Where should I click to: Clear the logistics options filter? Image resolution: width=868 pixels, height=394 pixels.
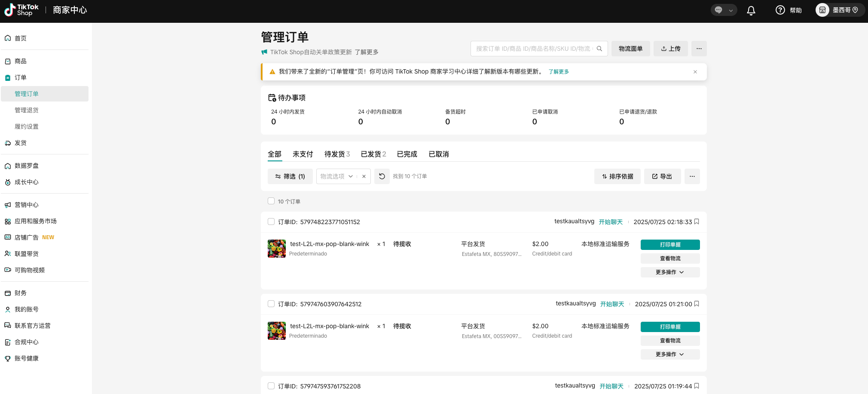pyautogui.click(x=364, y=176)
